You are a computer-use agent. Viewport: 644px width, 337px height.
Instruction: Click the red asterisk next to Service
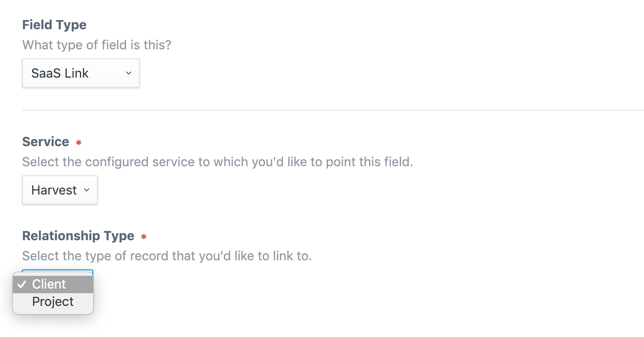pos(79,143)
